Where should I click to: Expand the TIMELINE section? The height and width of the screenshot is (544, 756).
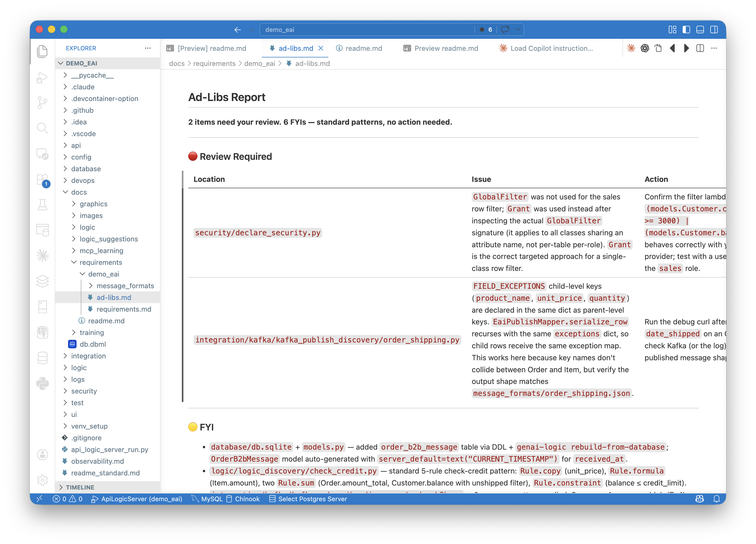tap(80, 487)
